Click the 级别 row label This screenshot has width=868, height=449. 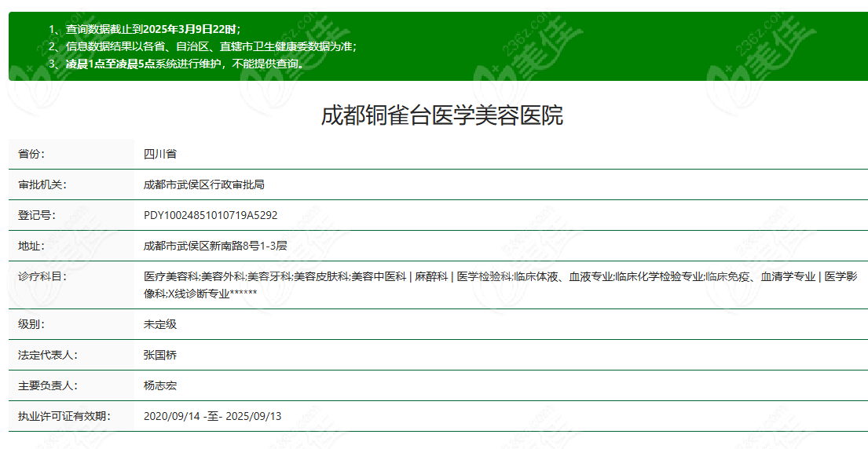pyautogui.click(x=31, y=324)
